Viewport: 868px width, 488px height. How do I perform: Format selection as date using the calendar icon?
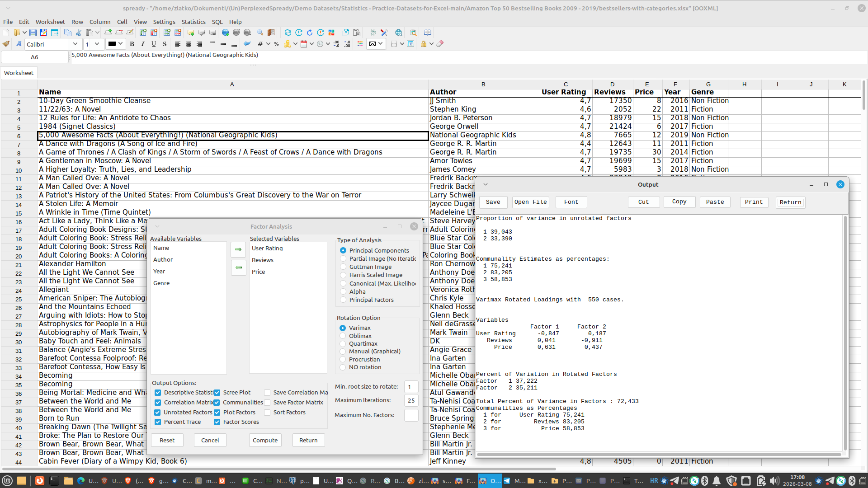[304, 44]
